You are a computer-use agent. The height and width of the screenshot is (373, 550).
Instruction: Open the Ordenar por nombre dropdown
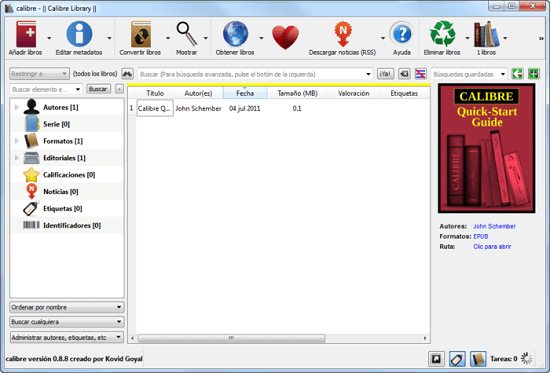(67, 307)
